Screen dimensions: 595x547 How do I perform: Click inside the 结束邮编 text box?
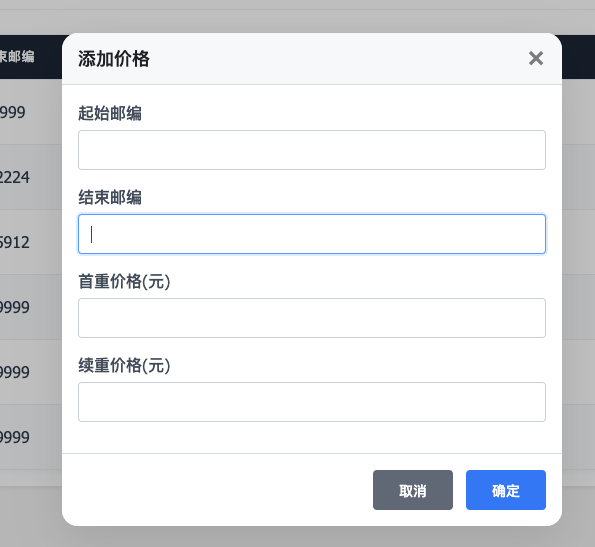coord(312,234)
